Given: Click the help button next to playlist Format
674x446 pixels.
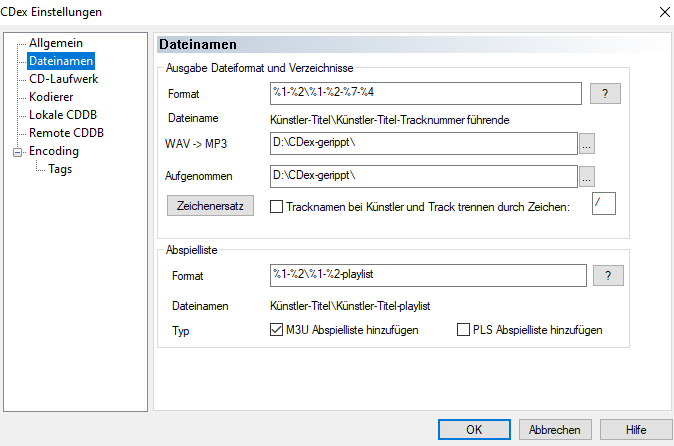Looking at the screenshot, I should point(607,275).
